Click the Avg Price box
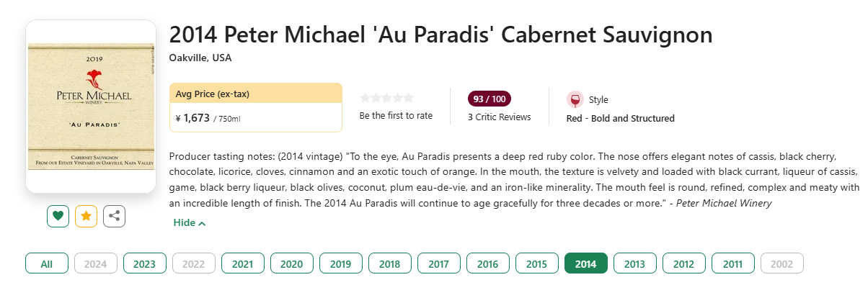 (256, 107)
